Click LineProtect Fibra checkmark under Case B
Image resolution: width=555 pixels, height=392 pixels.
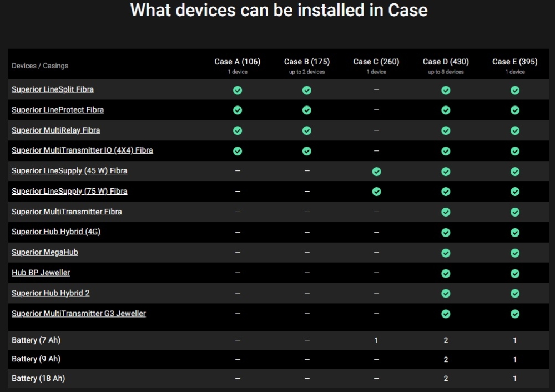pyautogui.click(x=307, y=110)
